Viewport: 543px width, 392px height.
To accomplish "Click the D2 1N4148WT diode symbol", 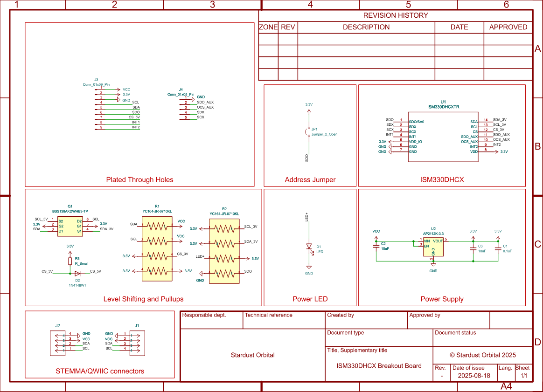I will coord(77,274).
